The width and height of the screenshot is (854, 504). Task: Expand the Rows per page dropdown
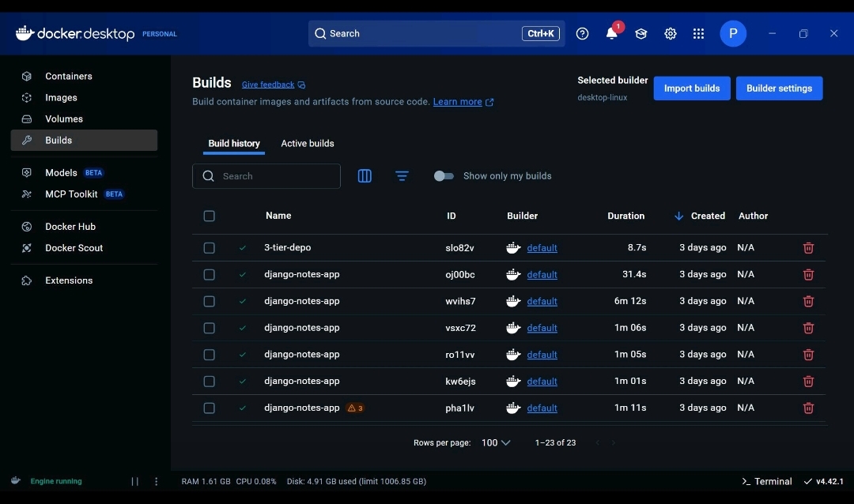496,443
